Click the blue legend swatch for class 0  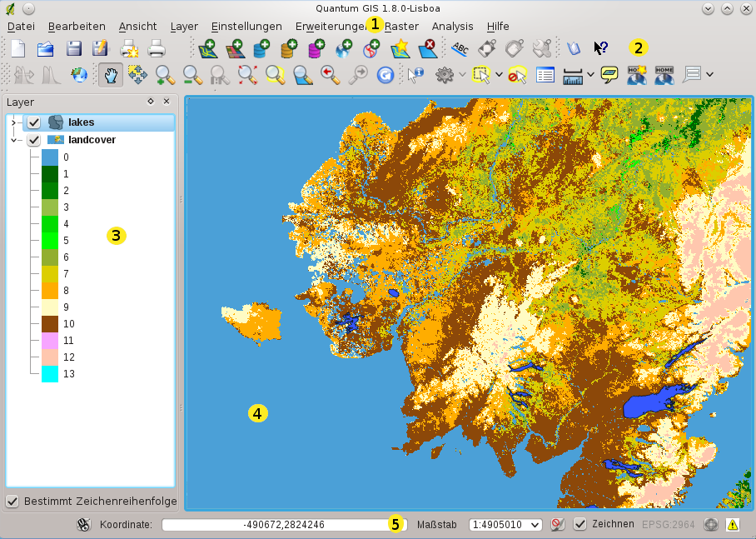pos(50,157)
